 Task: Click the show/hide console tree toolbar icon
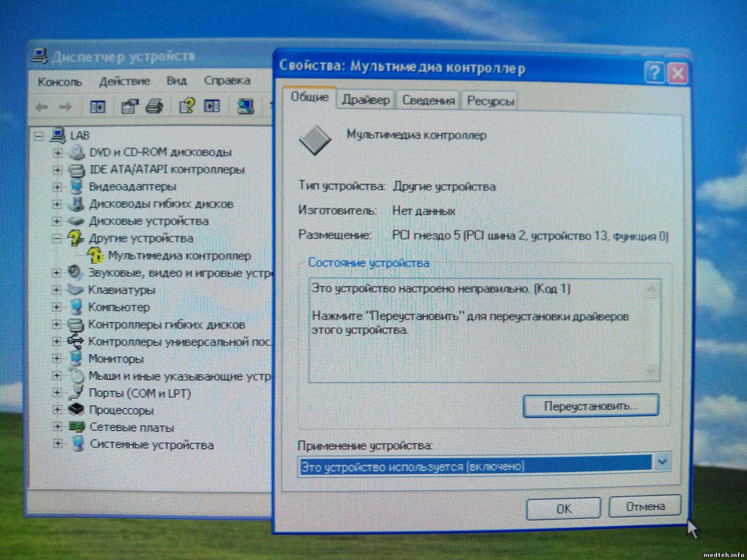[x=98, y=107]
